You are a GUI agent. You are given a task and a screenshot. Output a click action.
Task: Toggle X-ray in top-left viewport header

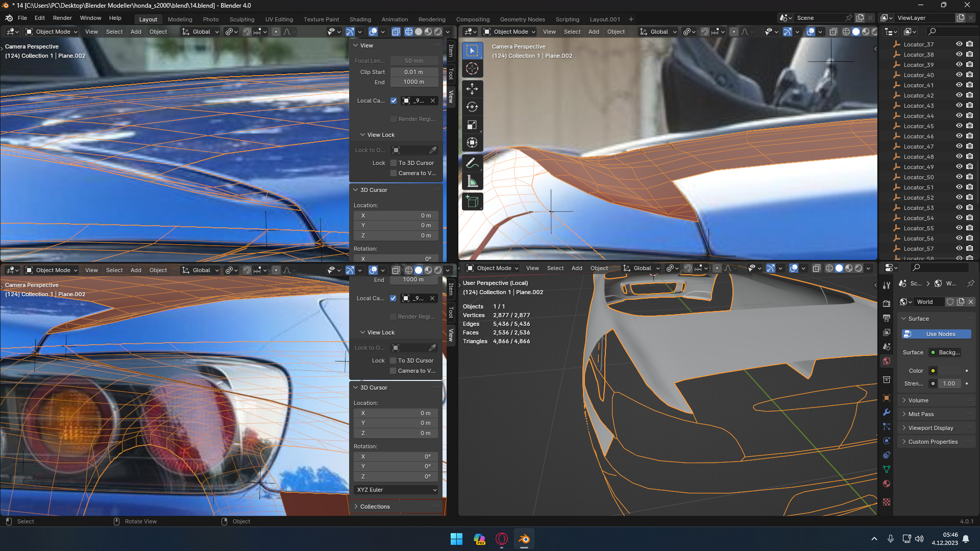396,32
